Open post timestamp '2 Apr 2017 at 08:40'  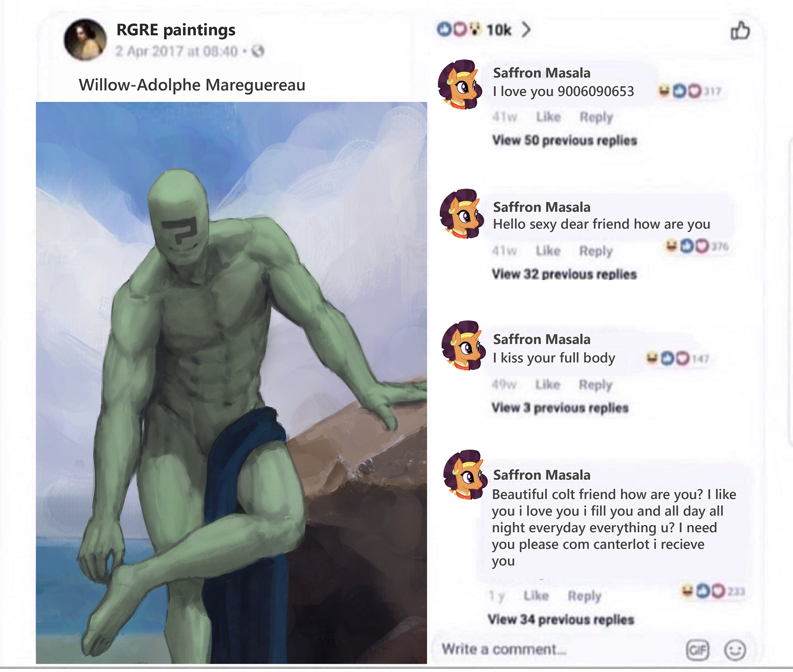(177, 51)
